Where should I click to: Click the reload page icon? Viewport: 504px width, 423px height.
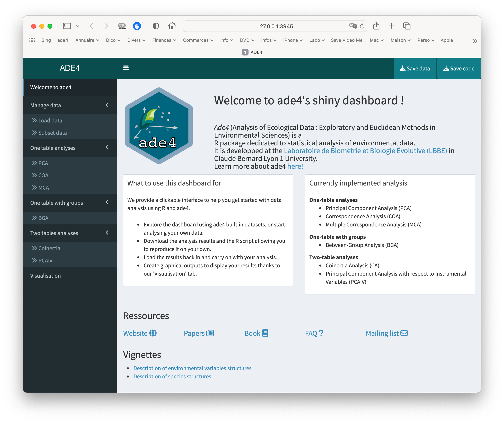pos(362,26)
